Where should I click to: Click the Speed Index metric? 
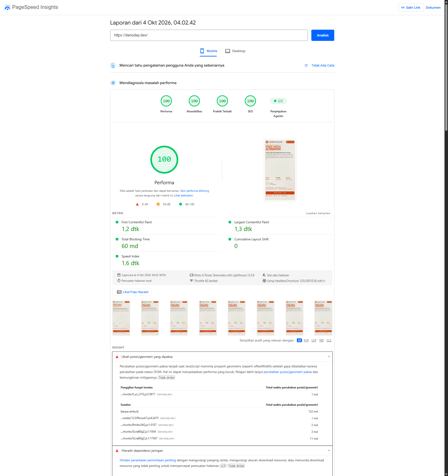point(166,260)
